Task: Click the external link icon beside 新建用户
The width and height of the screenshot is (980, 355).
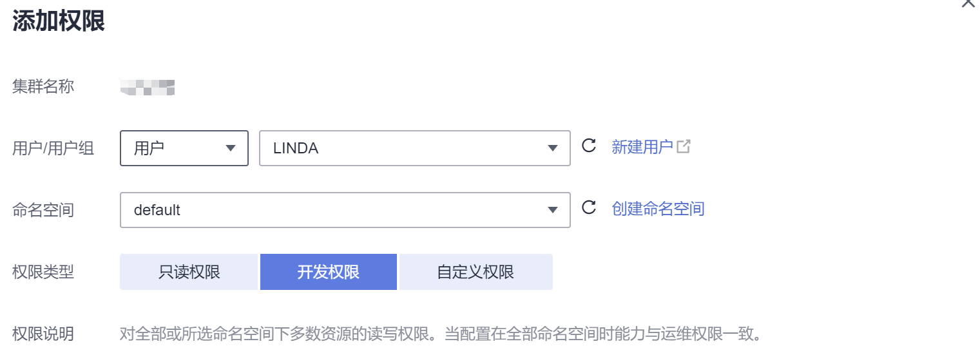Action: click(x=684, y=146)
